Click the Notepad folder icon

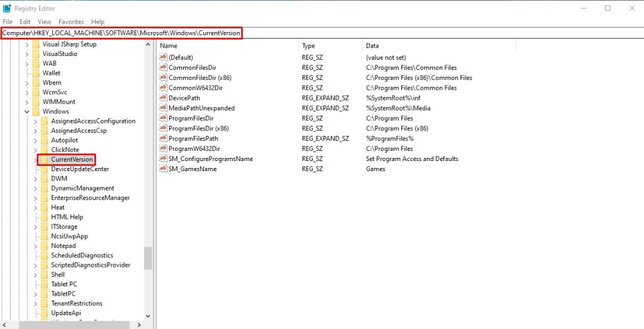pyautogui.click(x=45, y=245)
